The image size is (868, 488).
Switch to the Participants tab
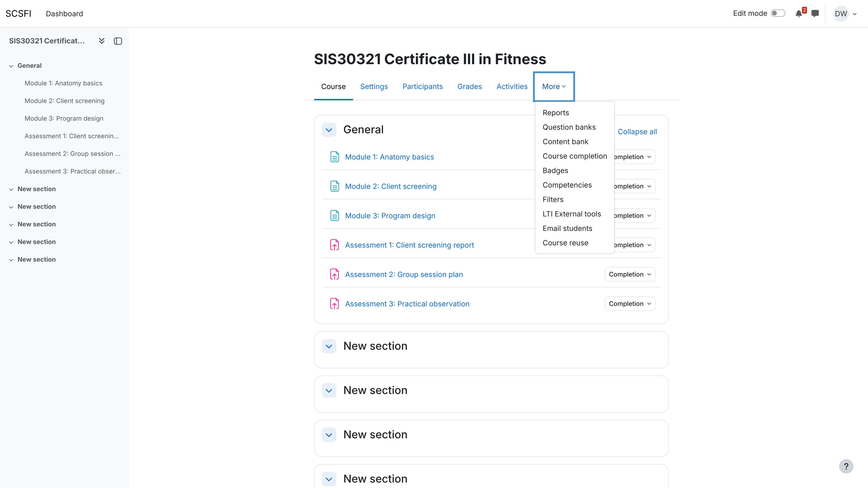click(x=422, y=86)
